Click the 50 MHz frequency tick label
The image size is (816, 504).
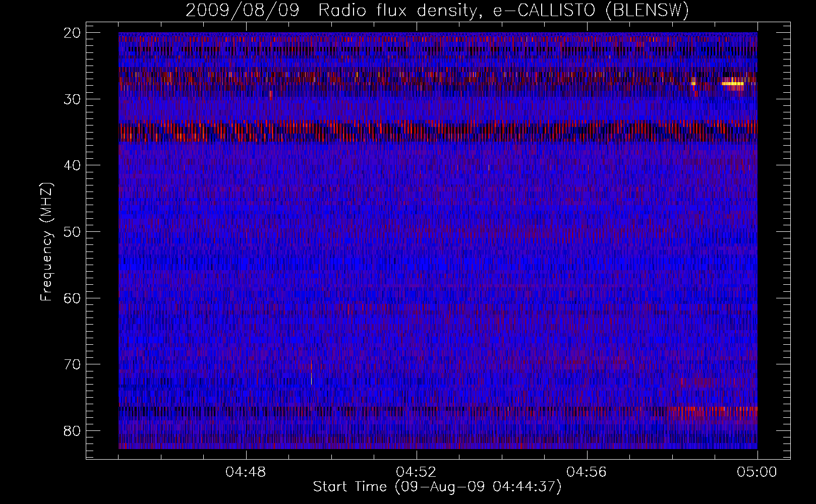pyautogui.click(x=73, y=232)
